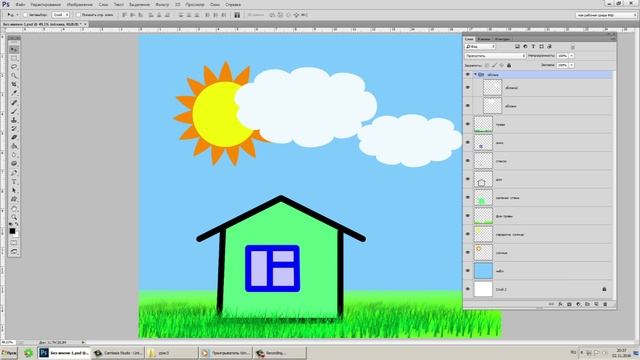Toggle Quick Mask mode in the toolbox
640x360 pixels.
(14, 242)
